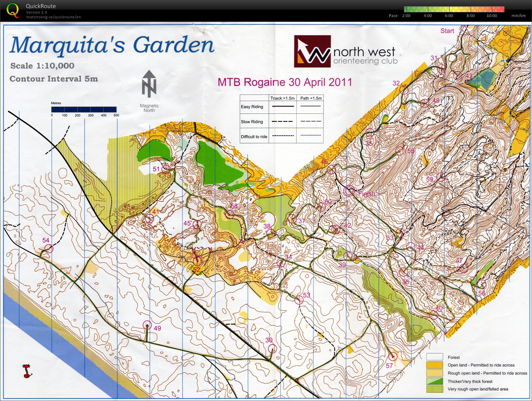This screenshot has width=532, height=401.
Task: Click the pace color gradient scale
Action: click(454, 9)
